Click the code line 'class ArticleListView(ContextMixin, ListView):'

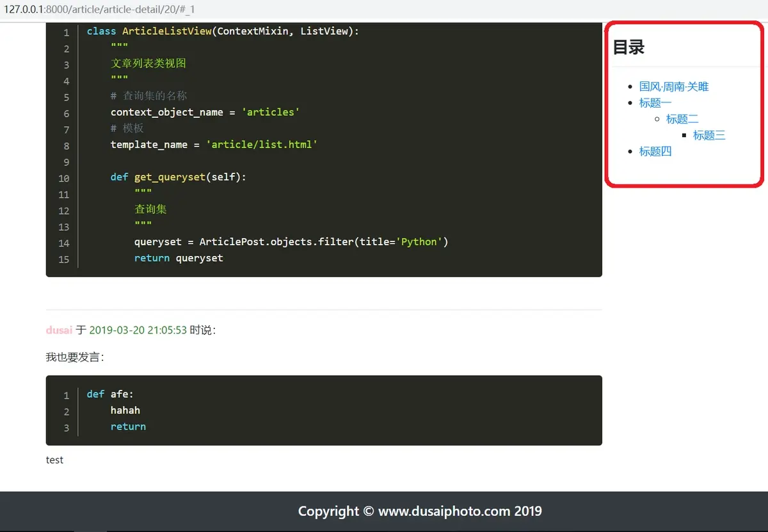(223, 31)
